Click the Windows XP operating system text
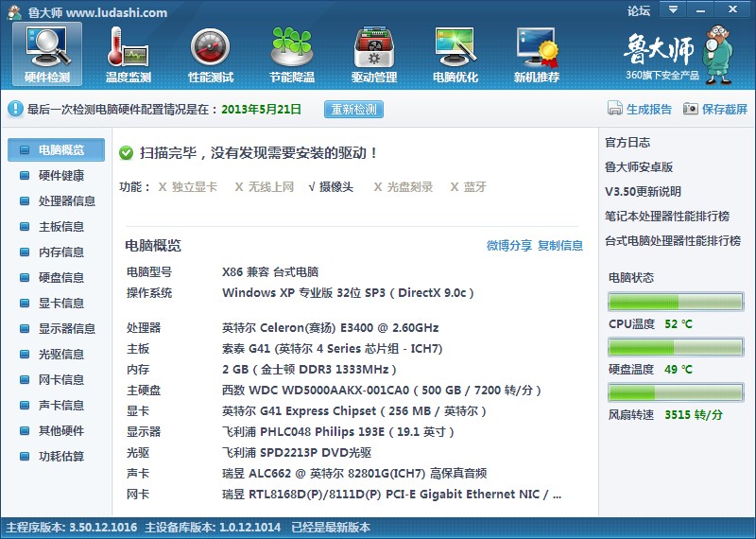Image resolution: width=756 pixels, height=539 pixels. (x=348, y=293)
